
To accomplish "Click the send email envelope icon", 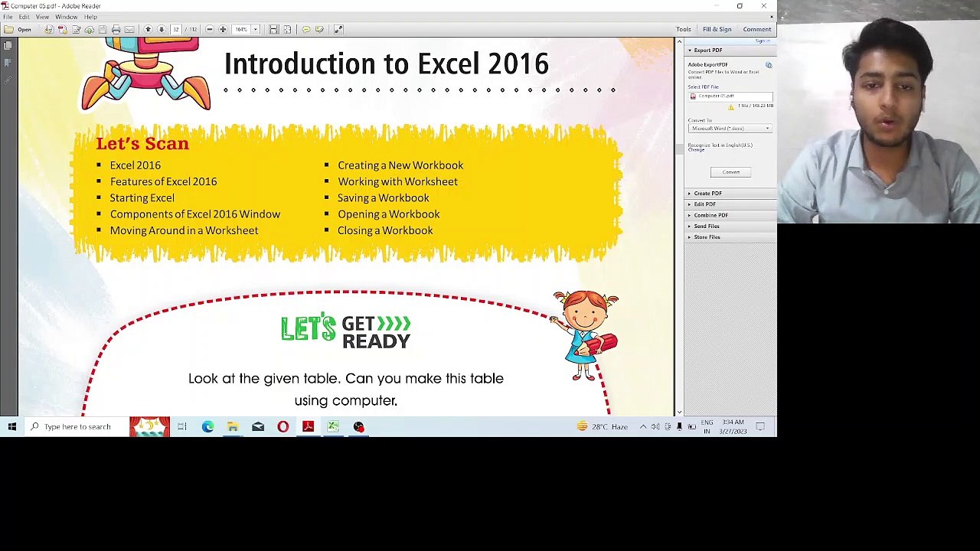I will (x=129, y=29).
